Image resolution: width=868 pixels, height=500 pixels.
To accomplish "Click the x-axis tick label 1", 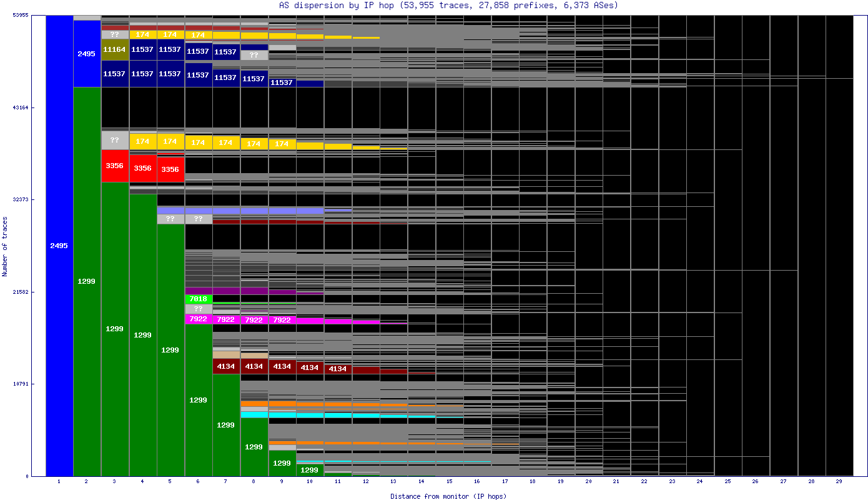I will click(x=59, y=482).
